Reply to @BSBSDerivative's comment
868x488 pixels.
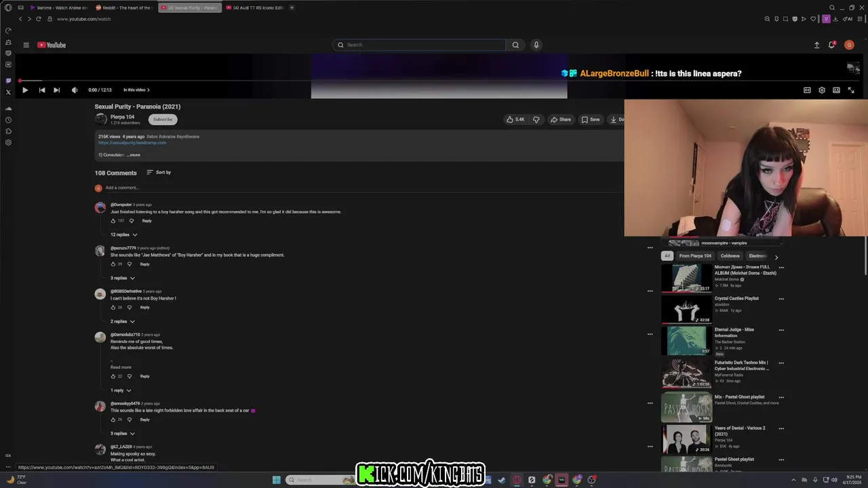(x=144, y=308)
